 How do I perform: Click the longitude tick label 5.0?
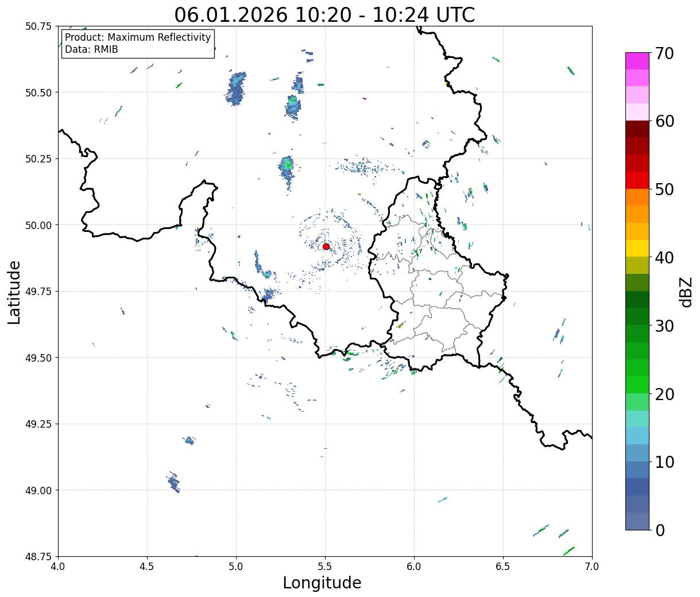[x=236, y=567]
